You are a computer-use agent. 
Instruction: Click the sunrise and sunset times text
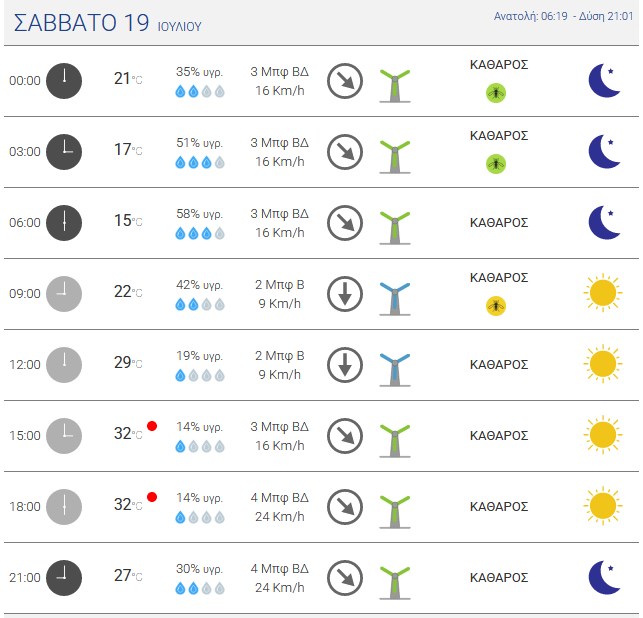563,16
